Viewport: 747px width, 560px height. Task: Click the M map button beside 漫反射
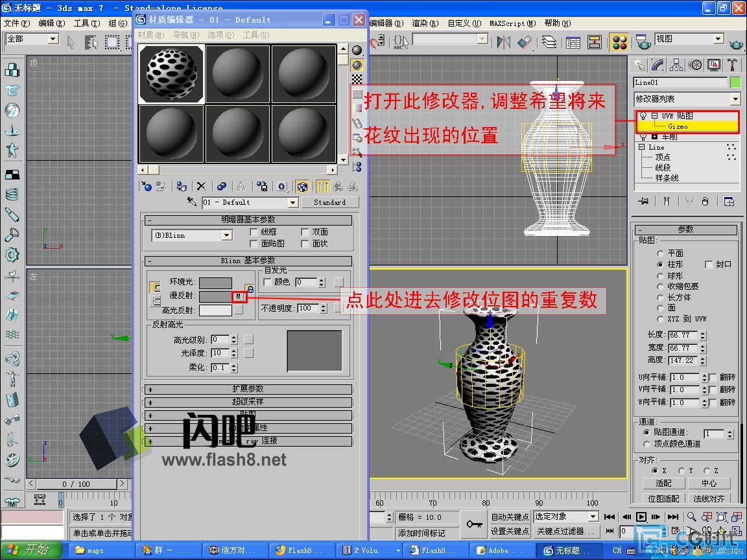[x=239, y=296]
